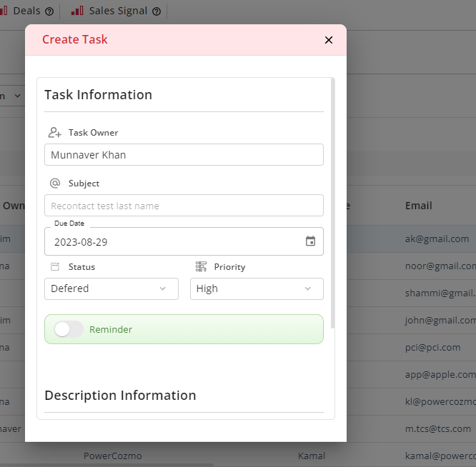The width and height of the screenshot is (476, 467).
Task: Click the Email column header
Action: [419, 206]
